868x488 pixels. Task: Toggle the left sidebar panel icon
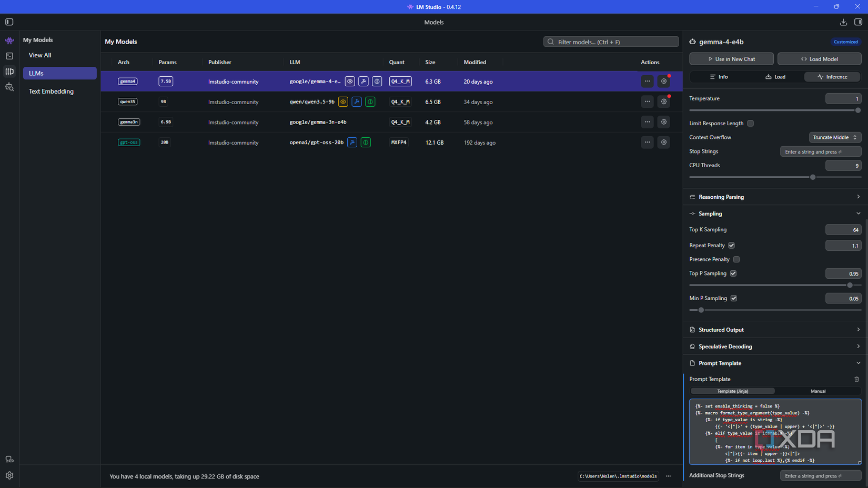(x=9, y=22)
